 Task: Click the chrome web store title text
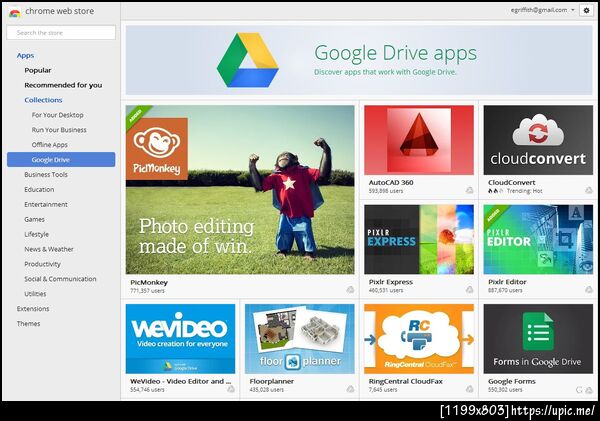click(x=60, y=11)
